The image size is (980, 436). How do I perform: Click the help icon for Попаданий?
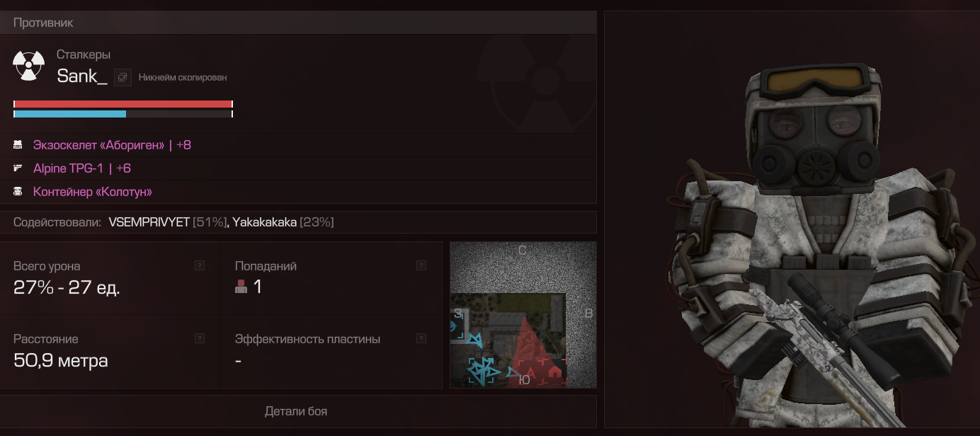(421, 265)
